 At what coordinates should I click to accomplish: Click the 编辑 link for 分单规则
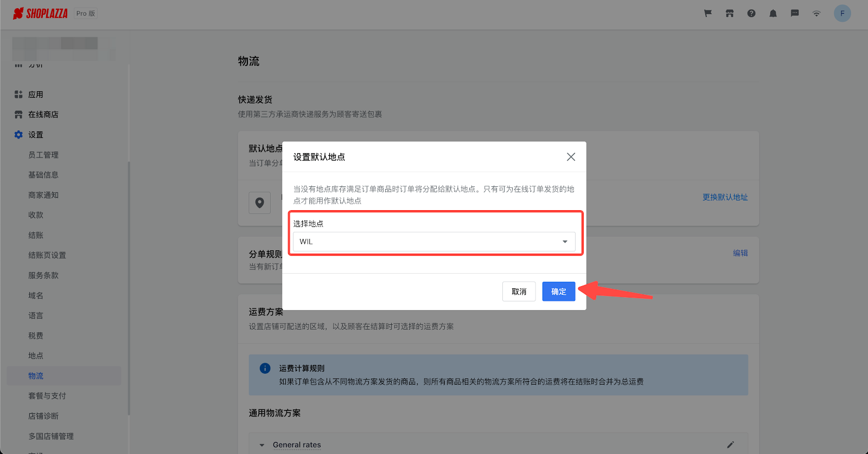pyautogui.click(x=741, y=253)
